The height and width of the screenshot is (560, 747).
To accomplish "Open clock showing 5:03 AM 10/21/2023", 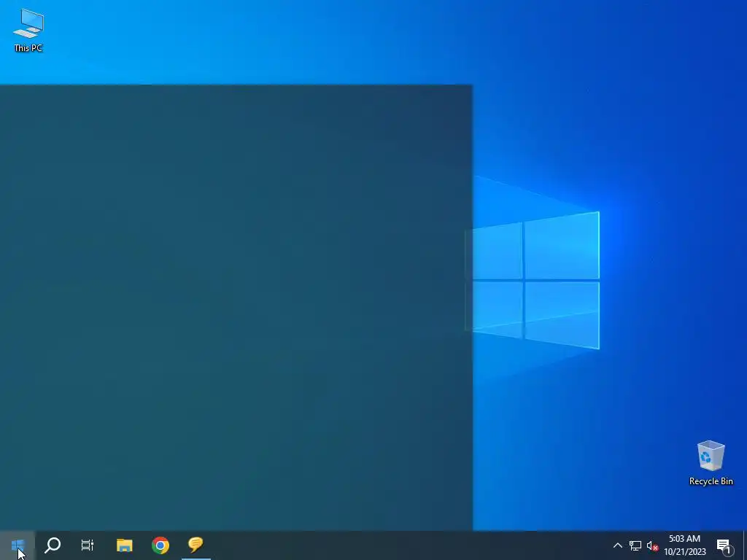I will (x=684, y=545).
